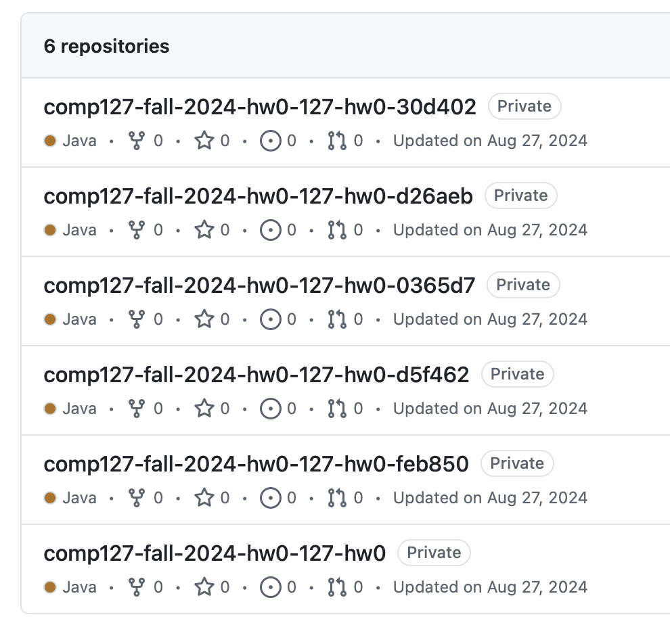Click the issues icon for feb850 repo
670x644 pixels.
270,498
